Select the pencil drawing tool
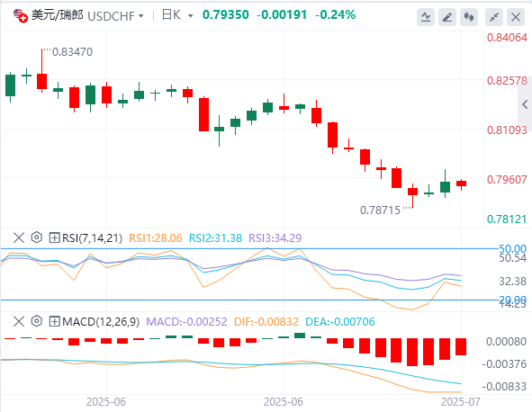 [x=447, y=17]
